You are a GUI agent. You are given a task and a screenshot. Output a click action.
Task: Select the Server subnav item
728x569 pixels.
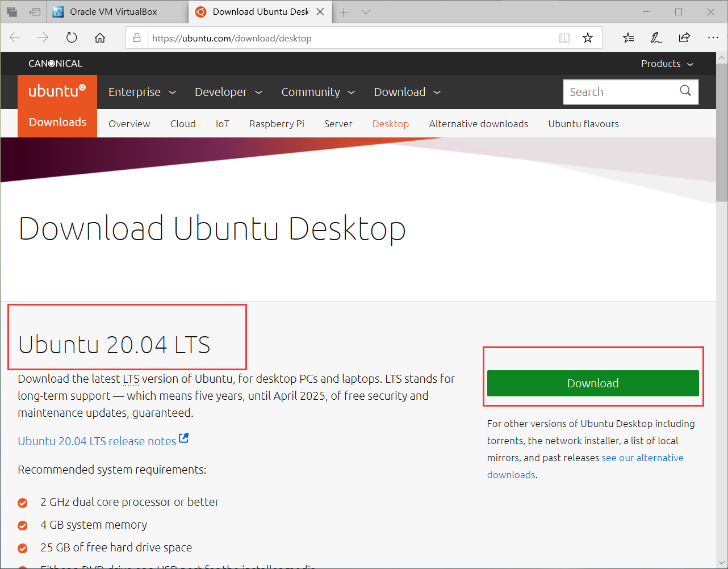338,124
